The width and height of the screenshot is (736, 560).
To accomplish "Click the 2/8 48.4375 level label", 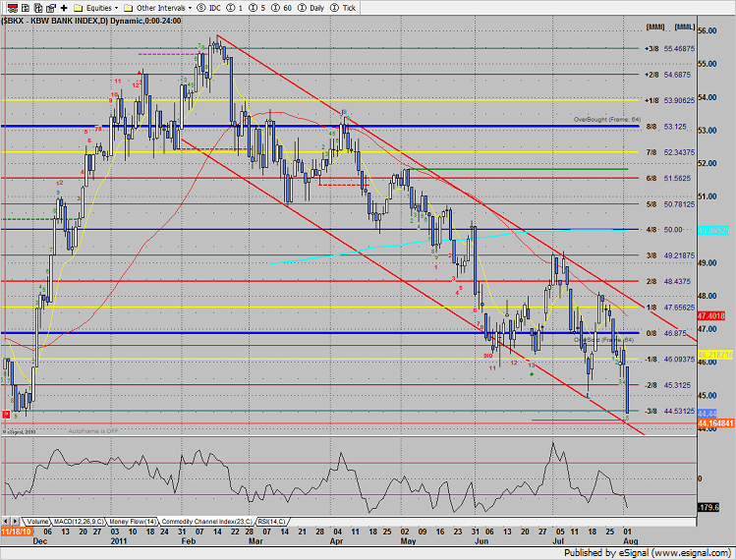I will [x=668, y=282].
